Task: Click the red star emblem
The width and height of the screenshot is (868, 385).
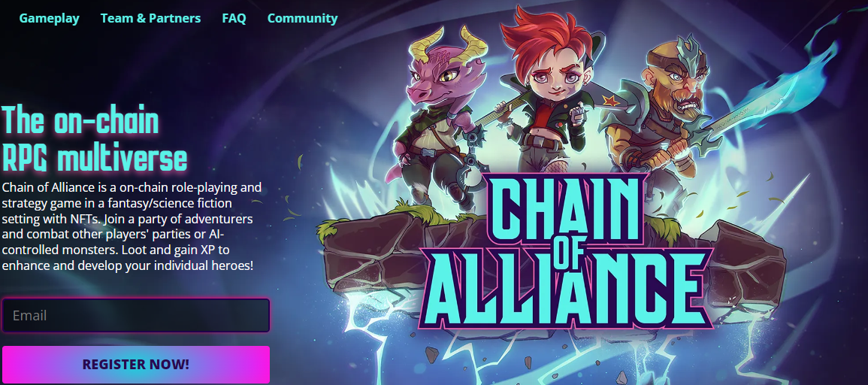Action: [611, 100]
